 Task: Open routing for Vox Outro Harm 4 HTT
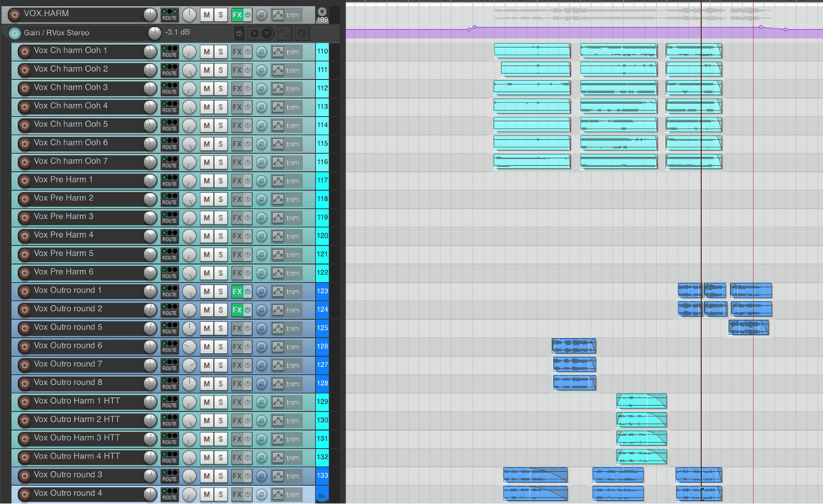point(170,458)
